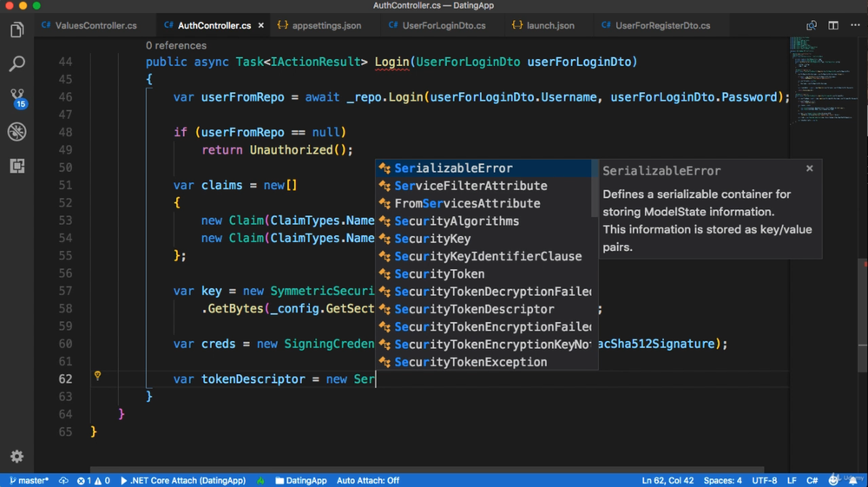Open the Manage gear settings icon
The image size is (868, 487).
pos(16,456)
